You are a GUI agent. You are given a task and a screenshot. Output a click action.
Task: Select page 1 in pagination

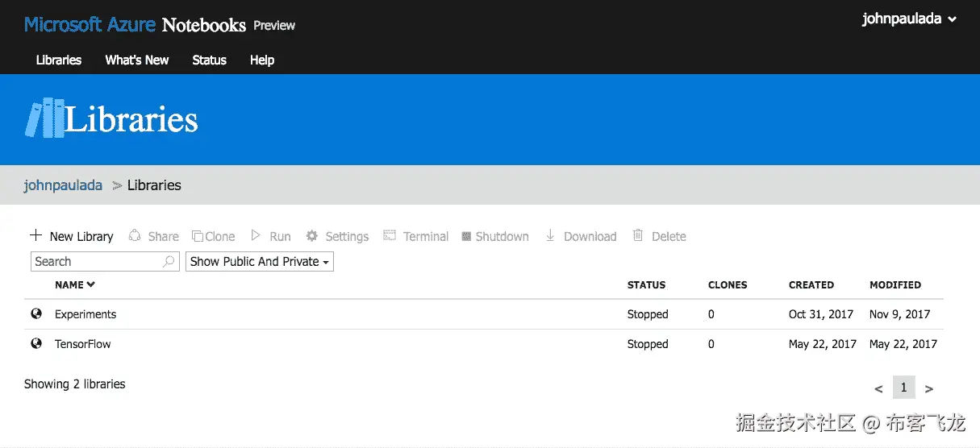pyautogui.click(x=904, y=388)
